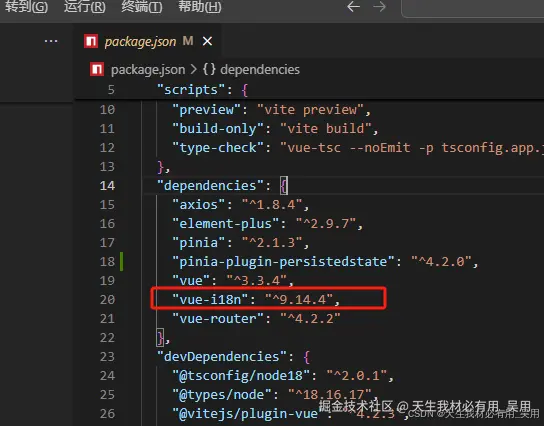This screenshot has width=544, height=426.
Task: Click the "^9.14.4" version value
Action: (299, 299)
